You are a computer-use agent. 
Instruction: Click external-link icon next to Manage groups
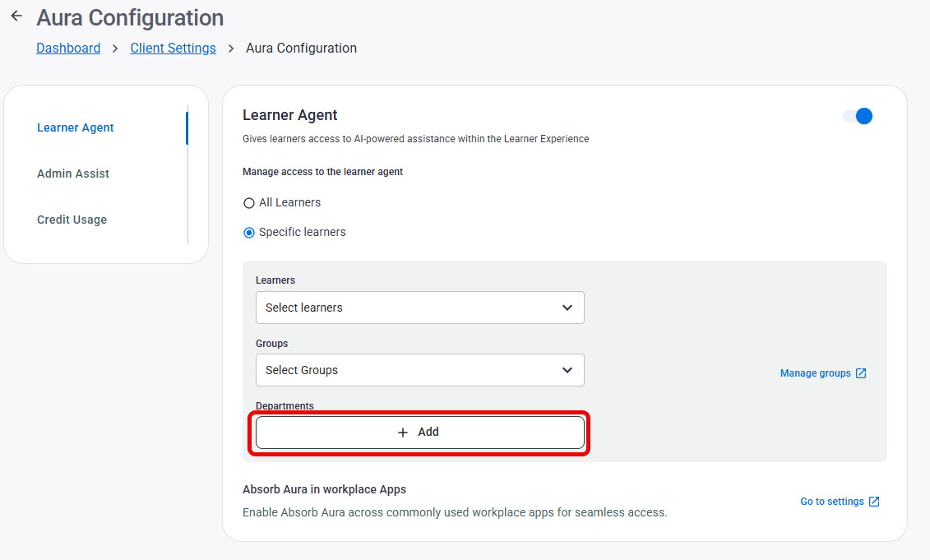(861, 373)
